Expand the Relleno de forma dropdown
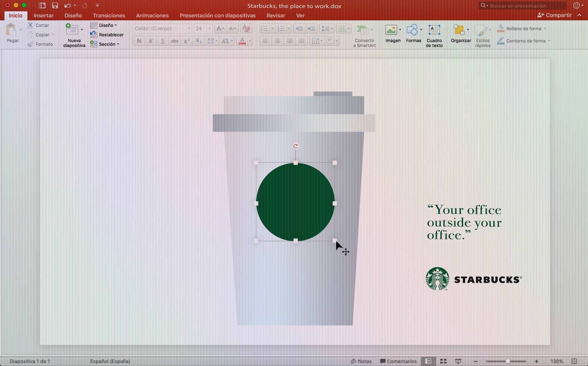The image size is (588, 366). 545,29
